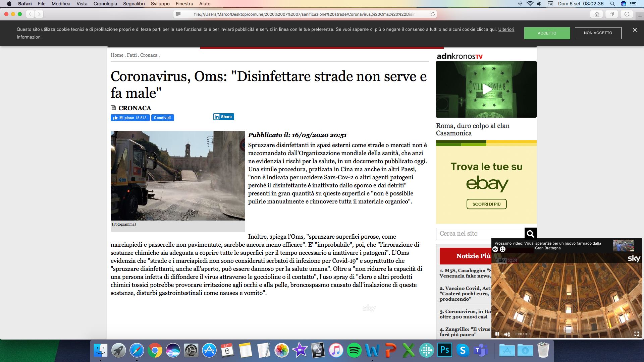644x362 pixels.
Task: Reload the page with the refresh icon
Action: [433, 14]
